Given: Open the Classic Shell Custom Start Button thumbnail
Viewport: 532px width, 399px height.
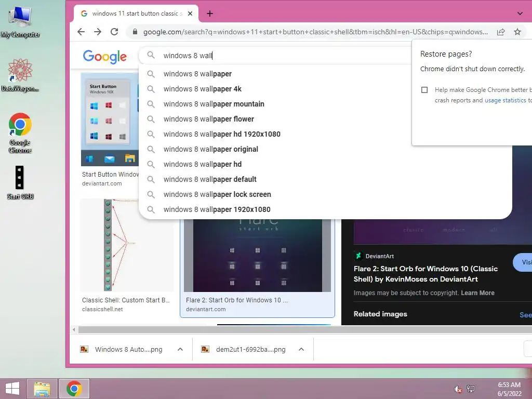Looking at the screenshot, I should tap(127, 245).
